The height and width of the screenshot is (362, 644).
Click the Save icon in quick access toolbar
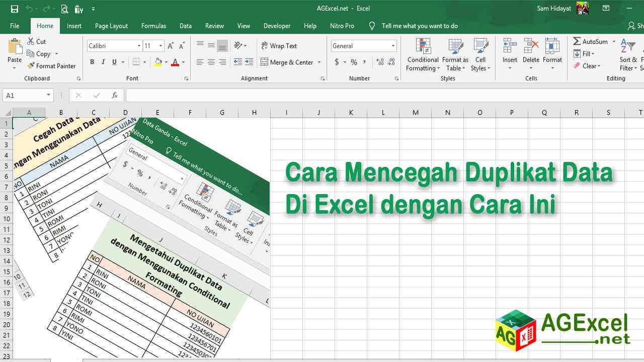coord(14,9)
